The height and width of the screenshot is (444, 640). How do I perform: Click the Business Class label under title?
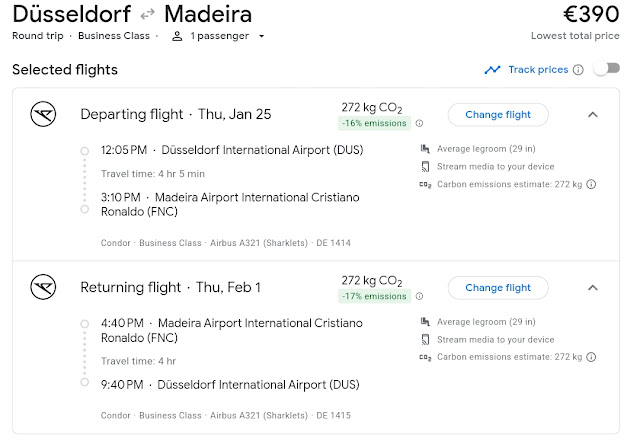(115, 36)
